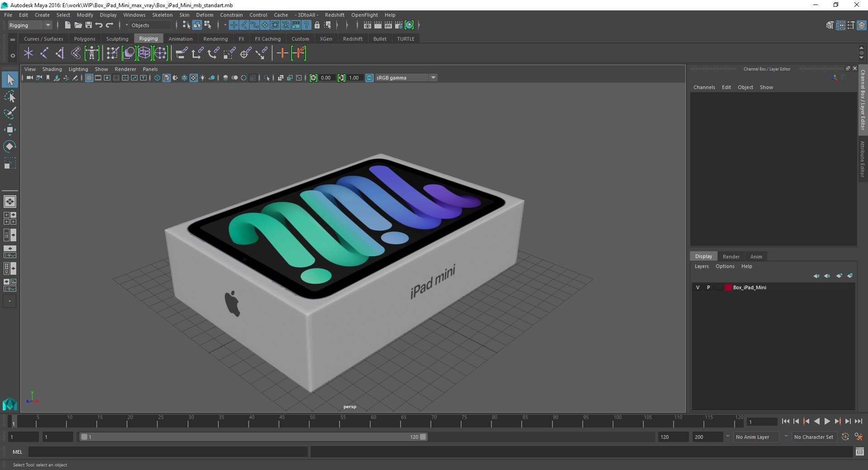Viewport: 868px width, 470px height.
Task: Open the Channels menu in Channel Box
Action: pyautogui.click(x=704, y=87)
